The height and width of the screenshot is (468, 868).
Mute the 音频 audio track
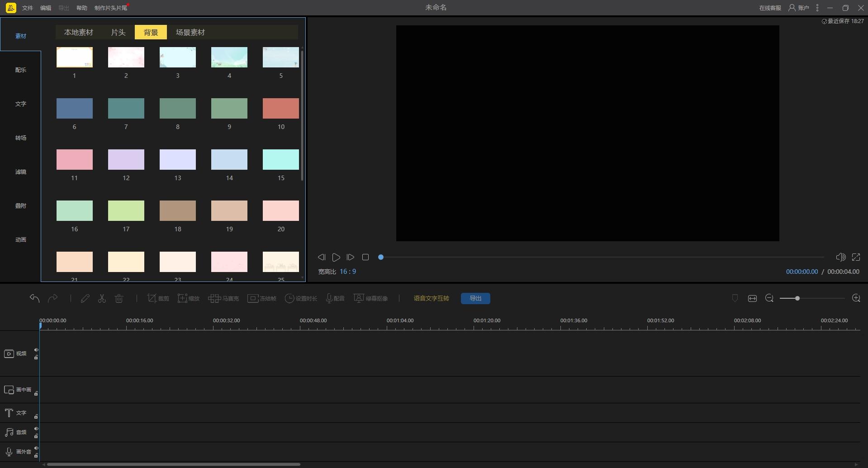click(36, 429)
